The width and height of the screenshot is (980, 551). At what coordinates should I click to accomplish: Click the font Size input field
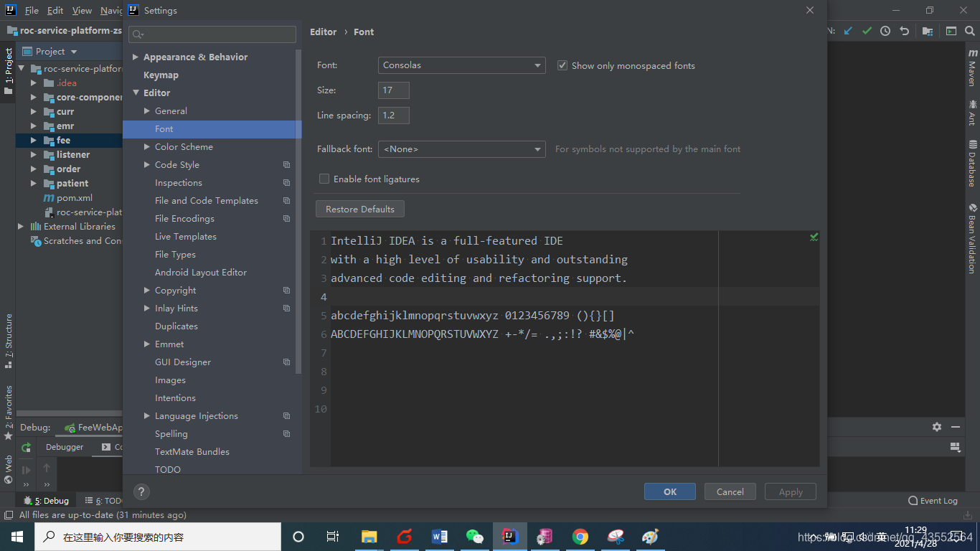point(394,90)
